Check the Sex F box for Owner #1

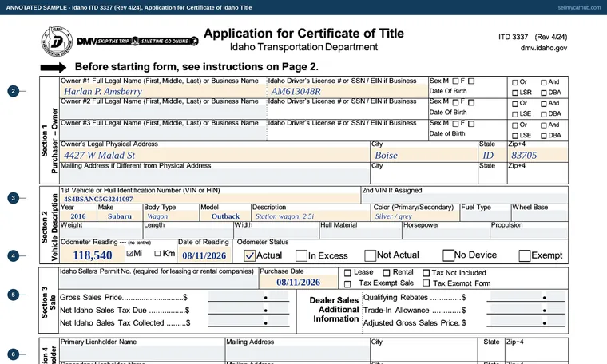(471, 81)
